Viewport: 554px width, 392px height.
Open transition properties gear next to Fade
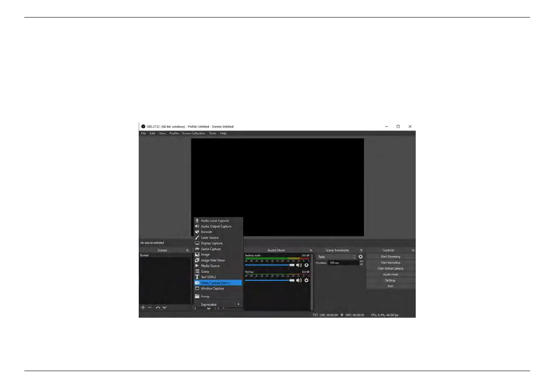click(x=361, y=257)
